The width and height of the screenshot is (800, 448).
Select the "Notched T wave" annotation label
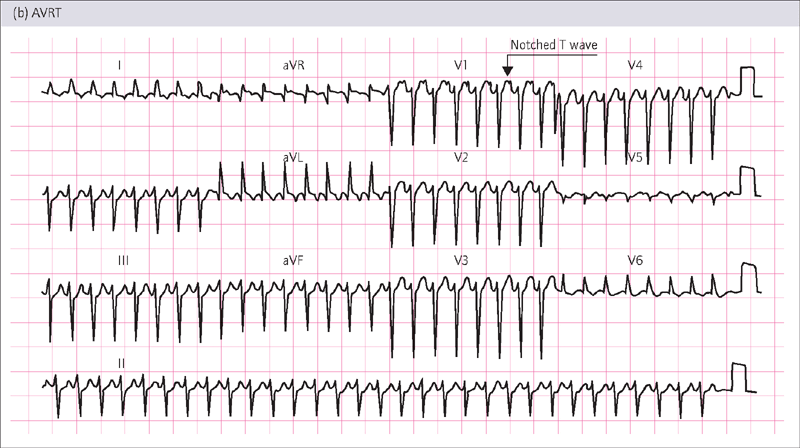click(x=554, y=45)
